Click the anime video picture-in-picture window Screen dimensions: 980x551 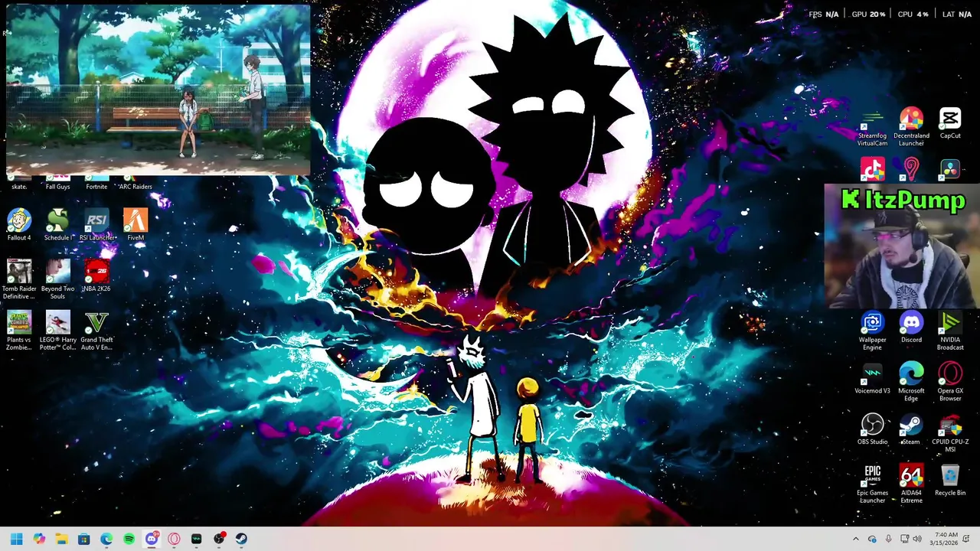point(158,90)
